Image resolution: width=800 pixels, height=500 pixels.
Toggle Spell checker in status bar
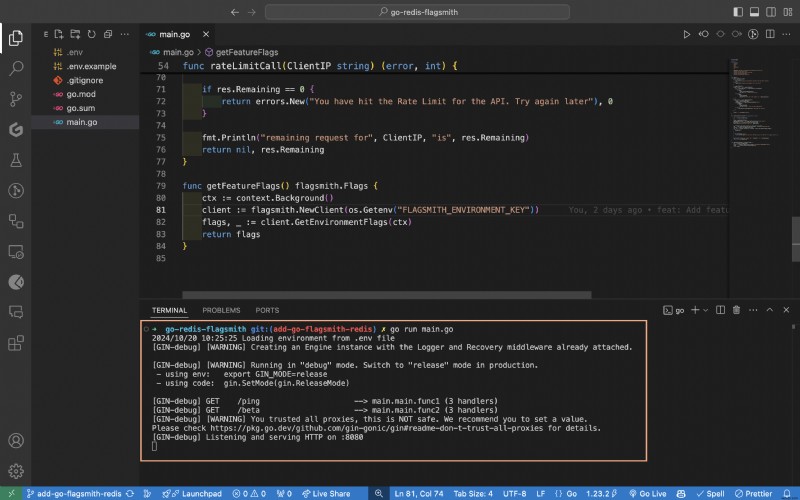click(711, 493)
